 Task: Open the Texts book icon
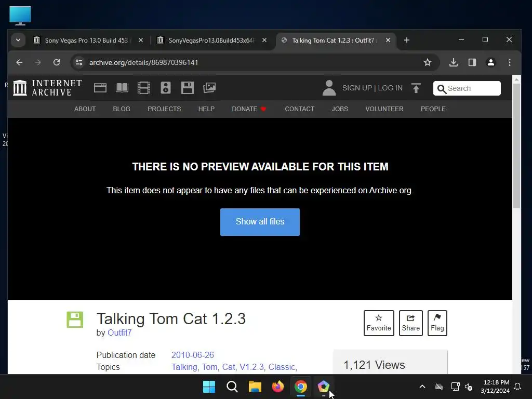pyautogui.click(x=122, y=88)
